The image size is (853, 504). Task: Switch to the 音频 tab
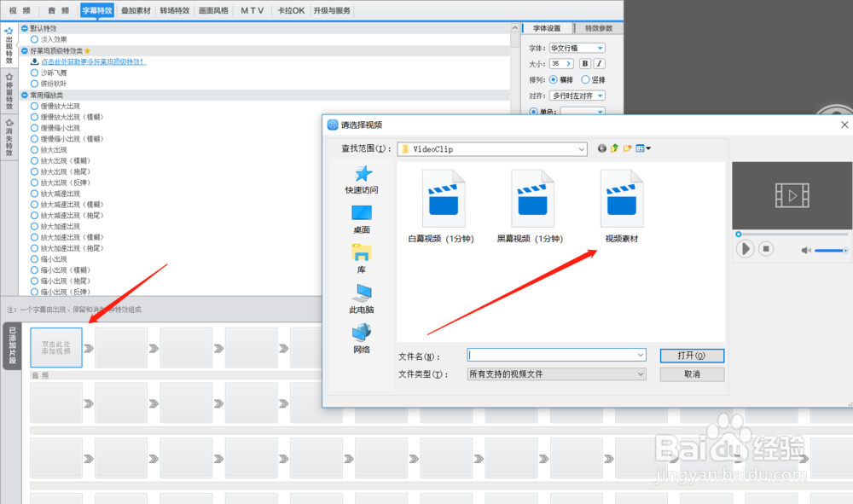click(58, 10)
